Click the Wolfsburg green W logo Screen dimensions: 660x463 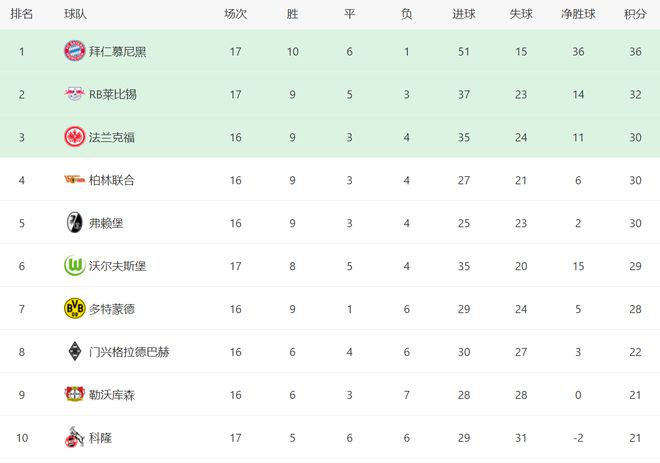click(75, 266)
